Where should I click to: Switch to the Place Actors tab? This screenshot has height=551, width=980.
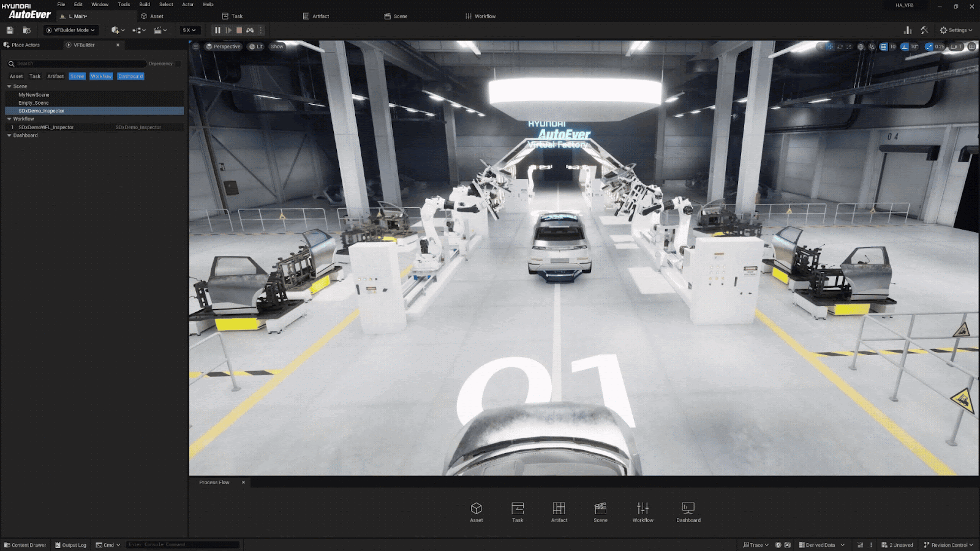coord(26,45)
